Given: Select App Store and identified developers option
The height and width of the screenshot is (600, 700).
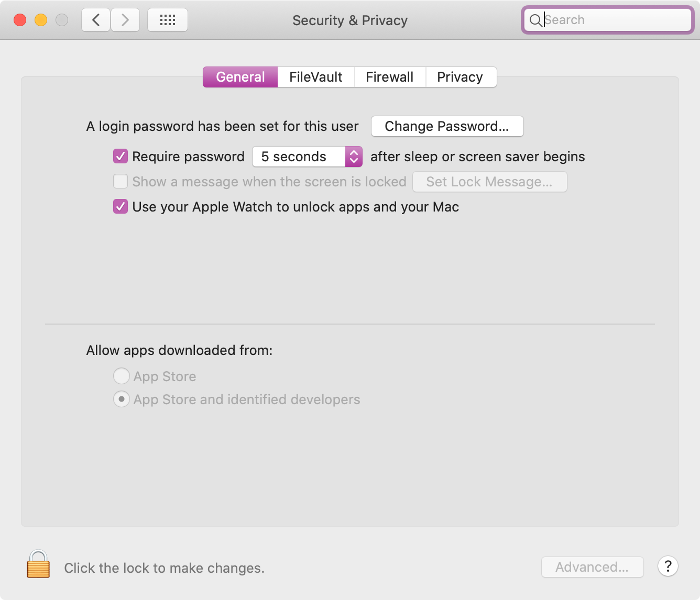Looking at the screenshot, I should click(x=122, y=399).
